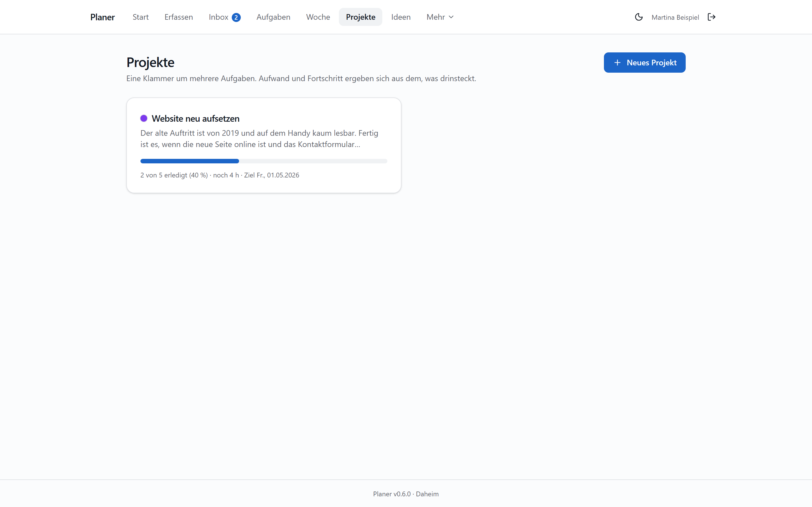The height and width of the screenshot is (507, 812).
Task: Open the Inbox
Action: 224,17
